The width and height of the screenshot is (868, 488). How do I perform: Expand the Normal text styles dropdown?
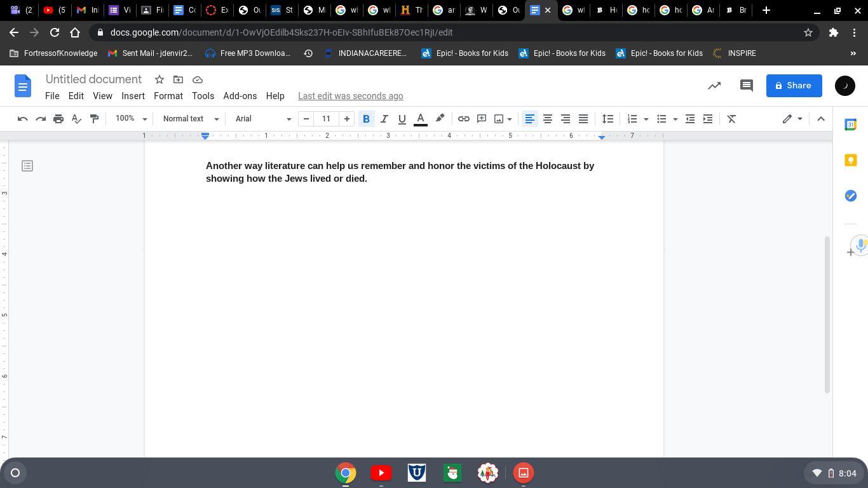tap(191, 119)
